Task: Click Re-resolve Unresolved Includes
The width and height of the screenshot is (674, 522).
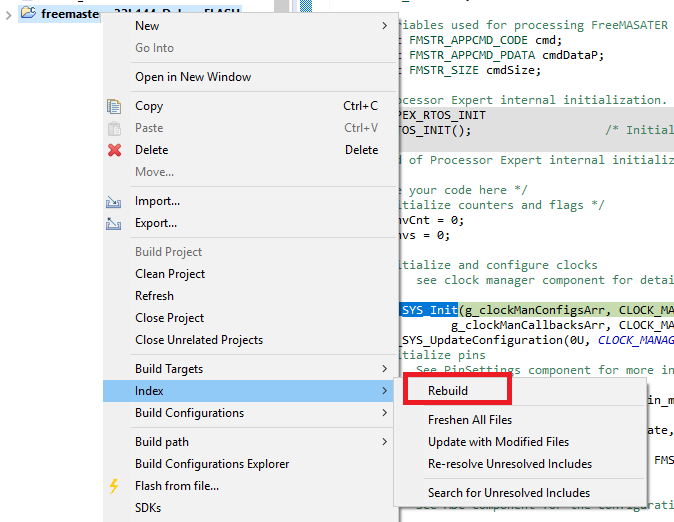Action: click(510, 464)
